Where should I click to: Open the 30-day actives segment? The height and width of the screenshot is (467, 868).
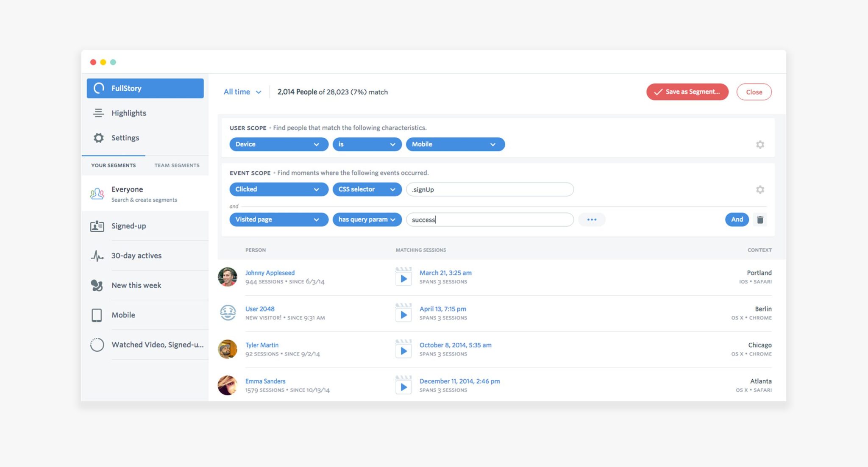click(136, 256)
